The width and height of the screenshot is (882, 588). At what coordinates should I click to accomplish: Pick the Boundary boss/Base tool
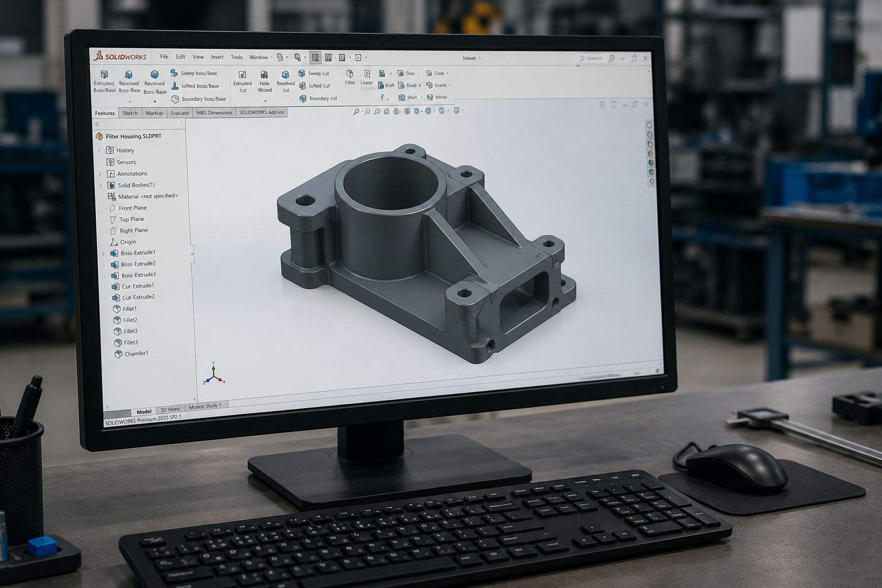199,99
